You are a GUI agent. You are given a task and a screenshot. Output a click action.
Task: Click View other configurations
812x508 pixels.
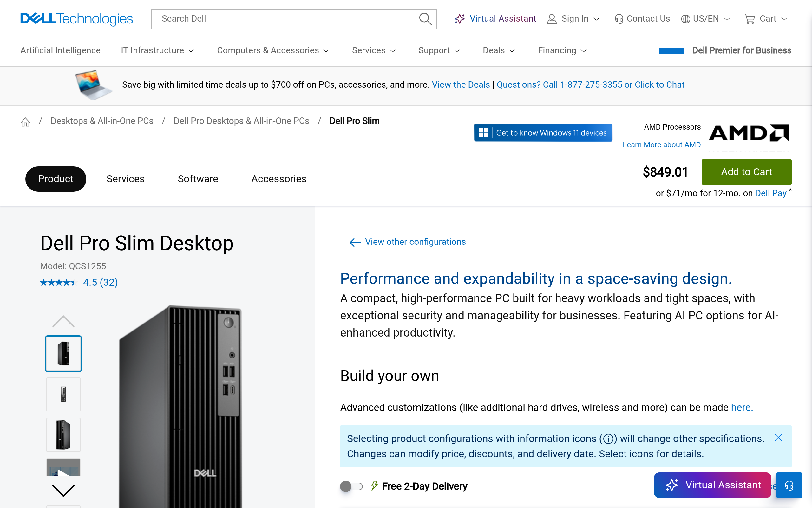[407, 242]
